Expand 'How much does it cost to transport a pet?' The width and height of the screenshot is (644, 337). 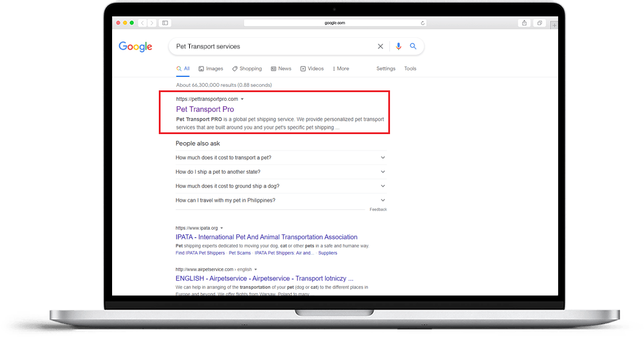pyautogui.click(x=280, y=158)
